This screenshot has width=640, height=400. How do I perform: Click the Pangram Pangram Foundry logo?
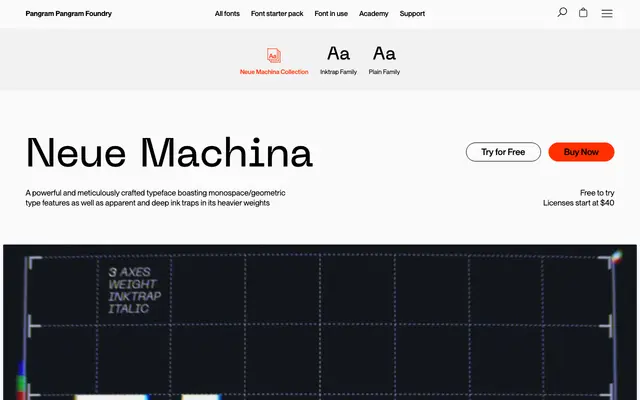(68, 13)
